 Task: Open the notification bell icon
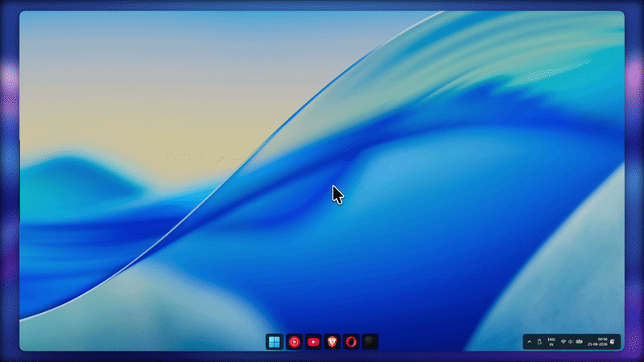point(613,342)
